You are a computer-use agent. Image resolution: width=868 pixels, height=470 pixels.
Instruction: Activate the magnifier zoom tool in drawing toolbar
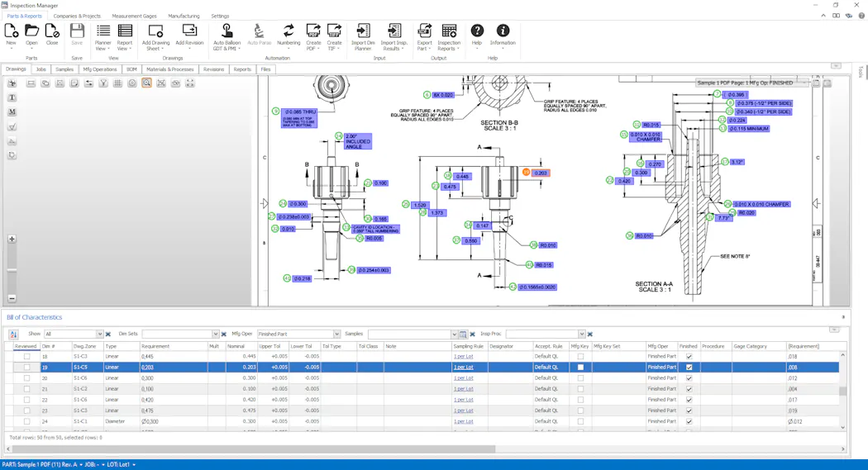point(146,83)
